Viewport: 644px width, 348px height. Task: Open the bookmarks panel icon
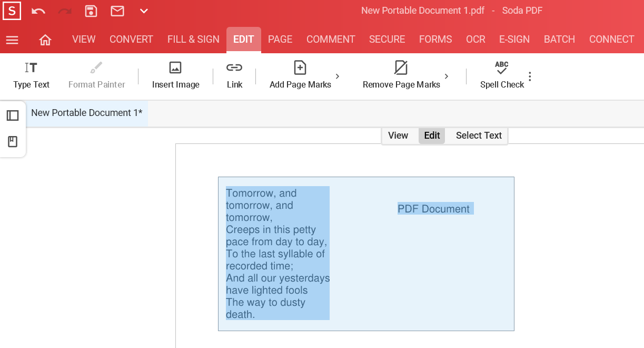point(13,142)
